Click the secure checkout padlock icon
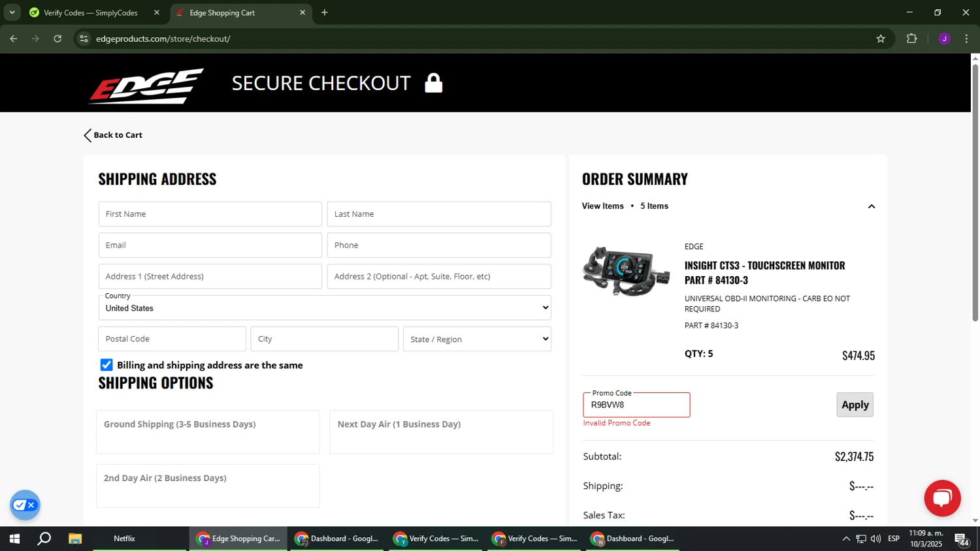 434,83
